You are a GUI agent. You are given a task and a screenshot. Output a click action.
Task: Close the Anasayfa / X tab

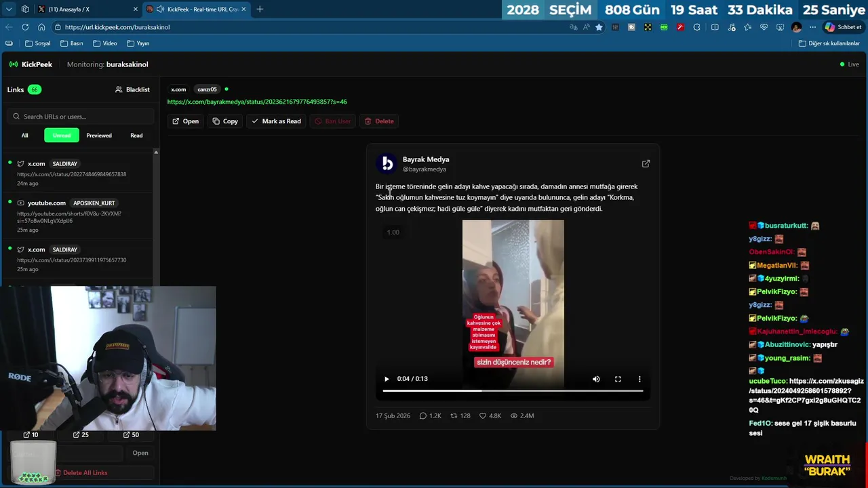click(x=135, y=9)
